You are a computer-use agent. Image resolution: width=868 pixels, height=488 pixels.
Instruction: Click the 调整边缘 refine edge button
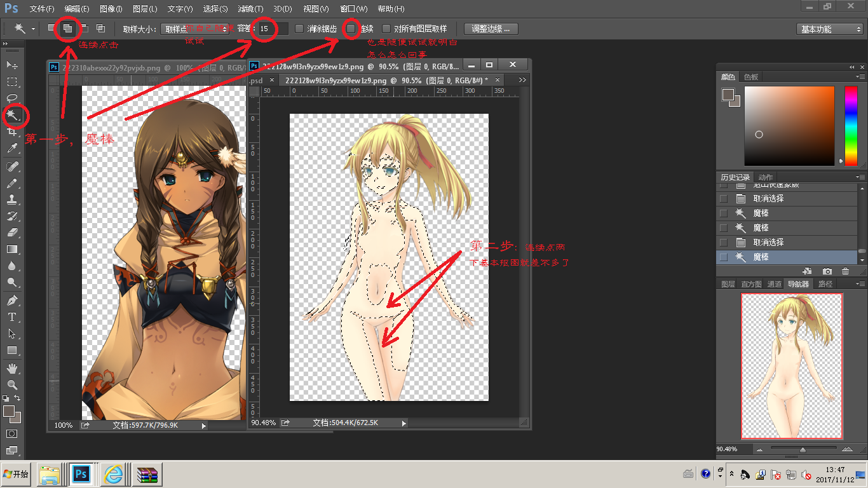[x=491, y=29]
